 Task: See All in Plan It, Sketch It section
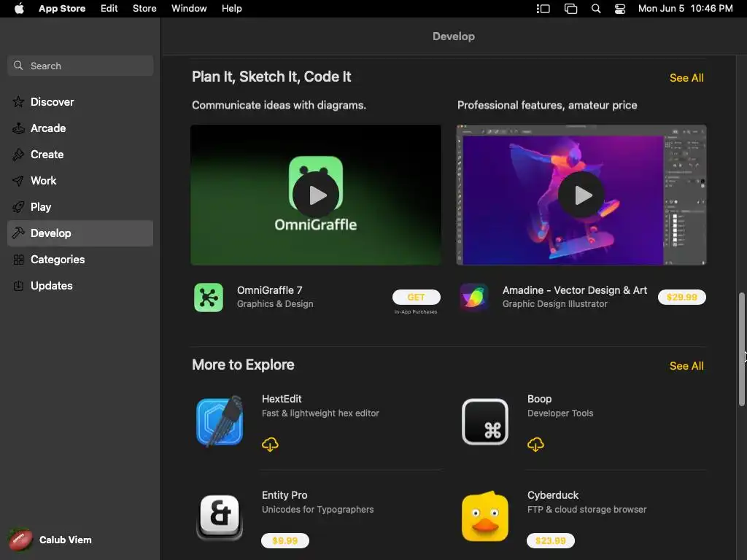(x=686, y=78)
